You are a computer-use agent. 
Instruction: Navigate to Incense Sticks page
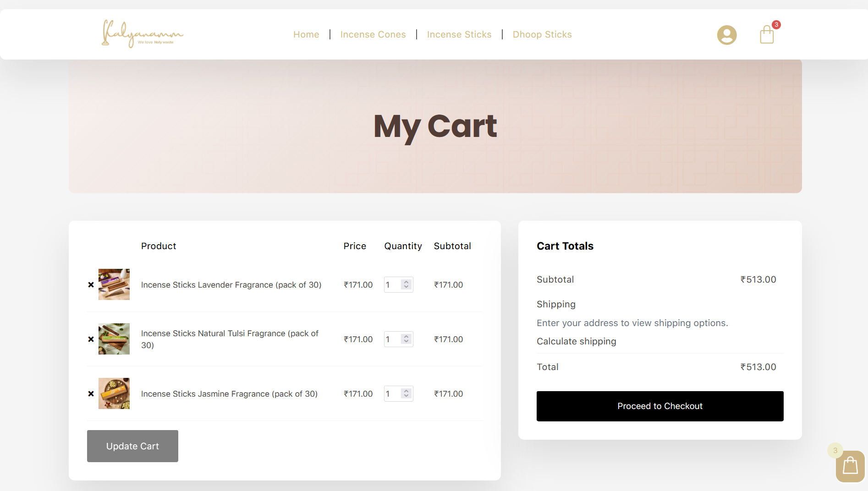pyautogui.click(x=459, y=34)
